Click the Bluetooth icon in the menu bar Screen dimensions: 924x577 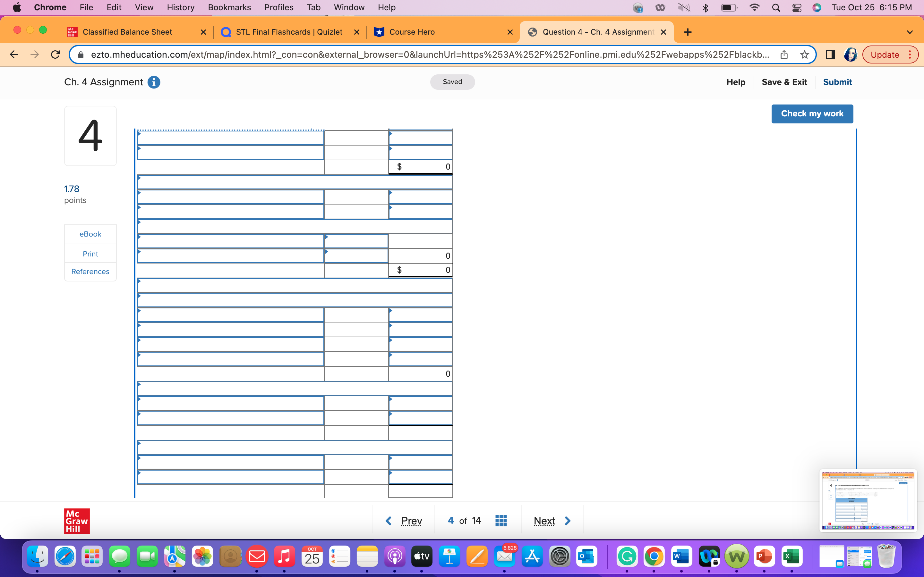(x=705, y=7)
